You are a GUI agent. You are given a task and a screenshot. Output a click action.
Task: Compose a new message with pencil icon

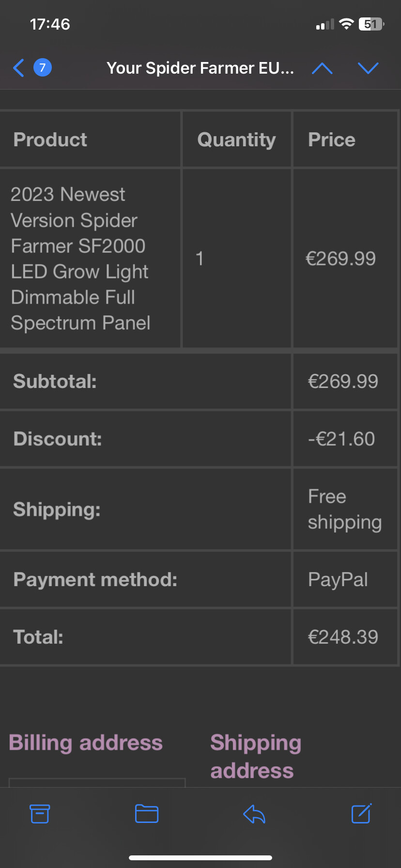click(361, 814)
